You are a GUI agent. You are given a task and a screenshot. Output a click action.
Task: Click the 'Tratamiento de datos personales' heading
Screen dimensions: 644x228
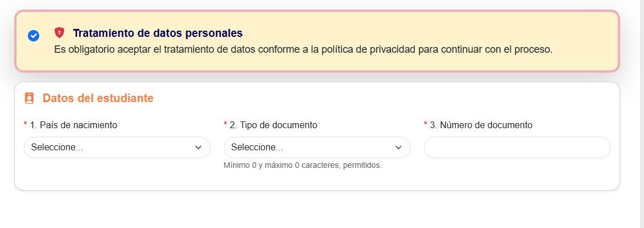pyautogui.click(x=157, y=33)
